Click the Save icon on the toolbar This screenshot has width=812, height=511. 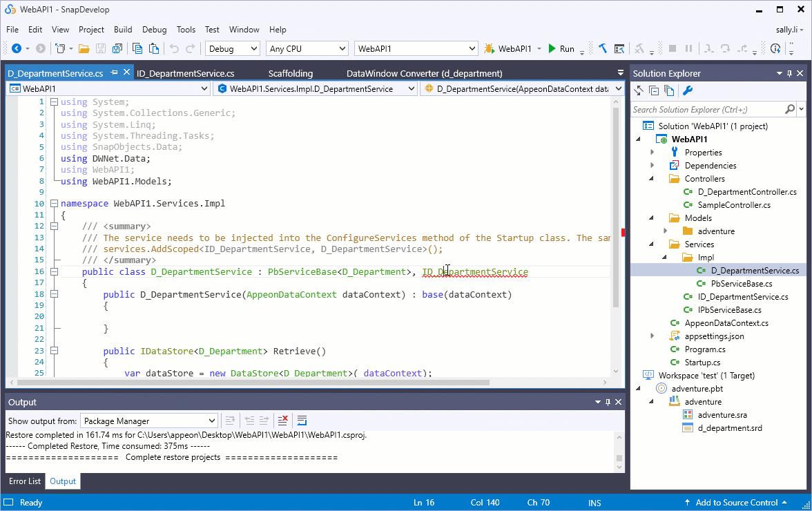(102, 48)
